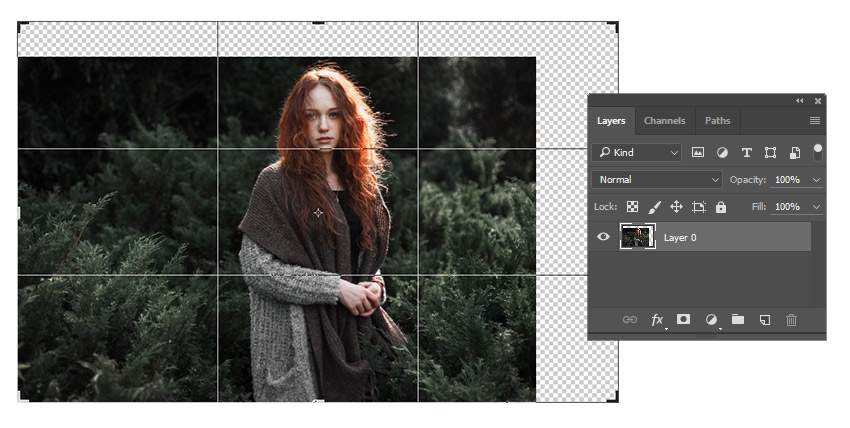Click the Fill label
Image resolution: width=850 pixels, height=428 pixels.
[x=759, y=207]
